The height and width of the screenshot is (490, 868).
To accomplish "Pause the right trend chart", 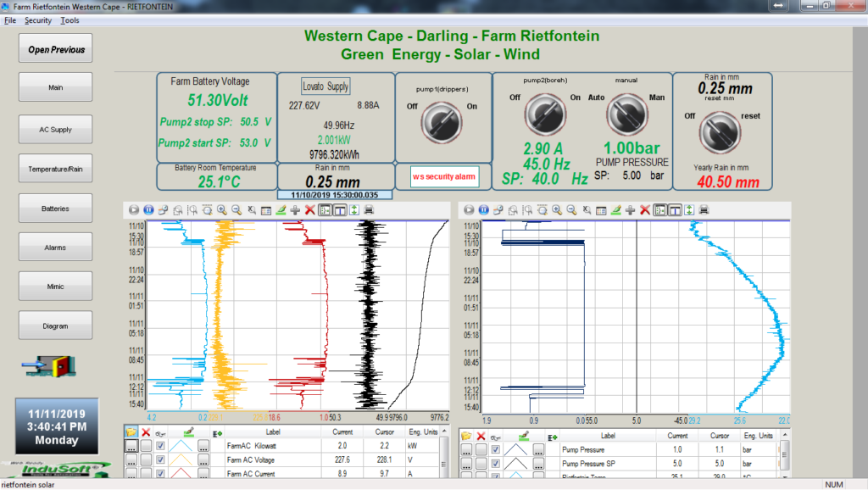I will (484, 210).
